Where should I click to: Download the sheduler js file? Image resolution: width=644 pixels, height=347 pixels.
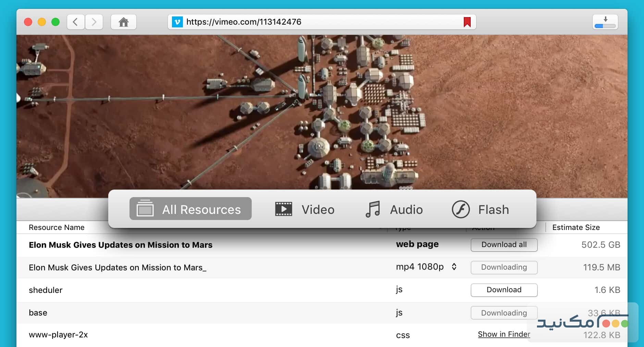point(504,290)
